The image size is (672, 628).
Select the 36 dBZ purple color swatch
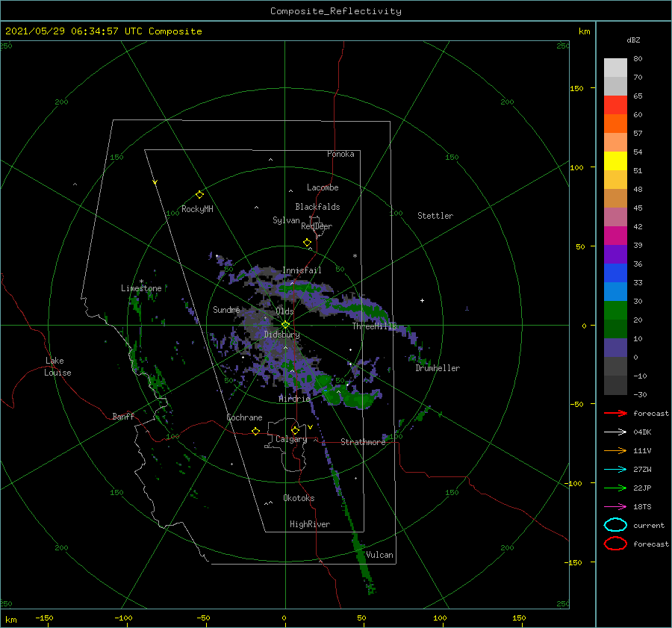[615, 254]
